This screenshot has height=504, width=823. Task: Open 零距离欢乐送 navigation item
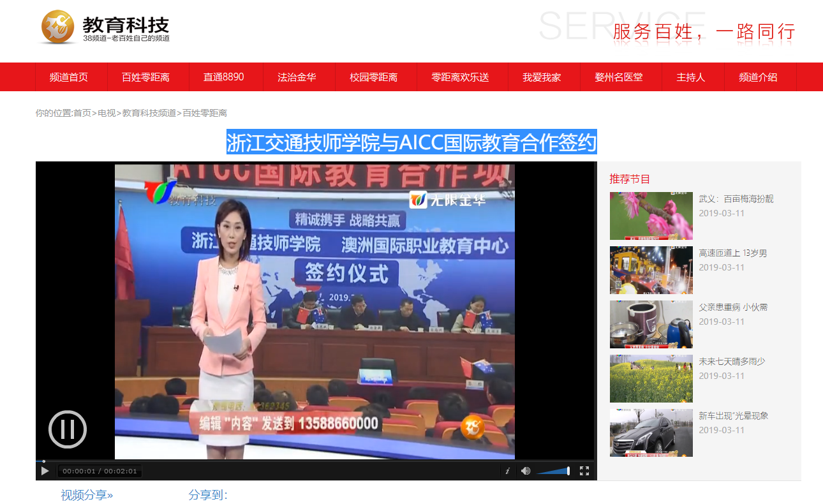click(460, 77)
